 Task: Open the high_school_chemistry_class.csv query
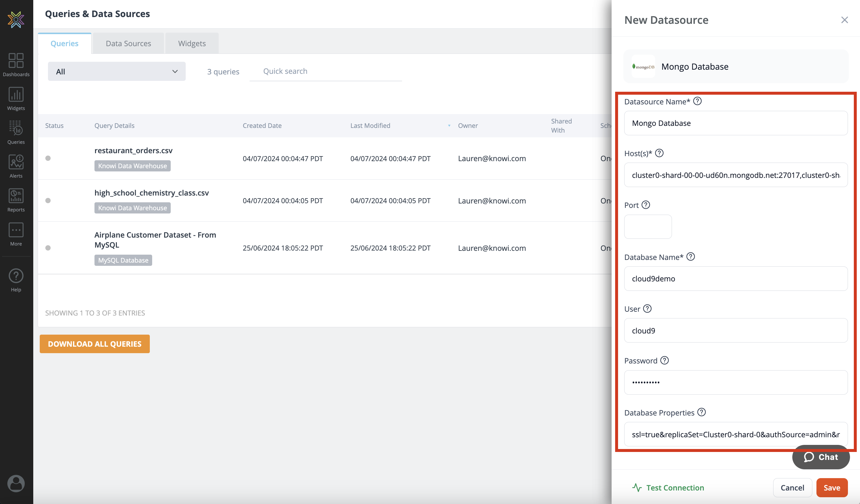(x=152, y=193)
